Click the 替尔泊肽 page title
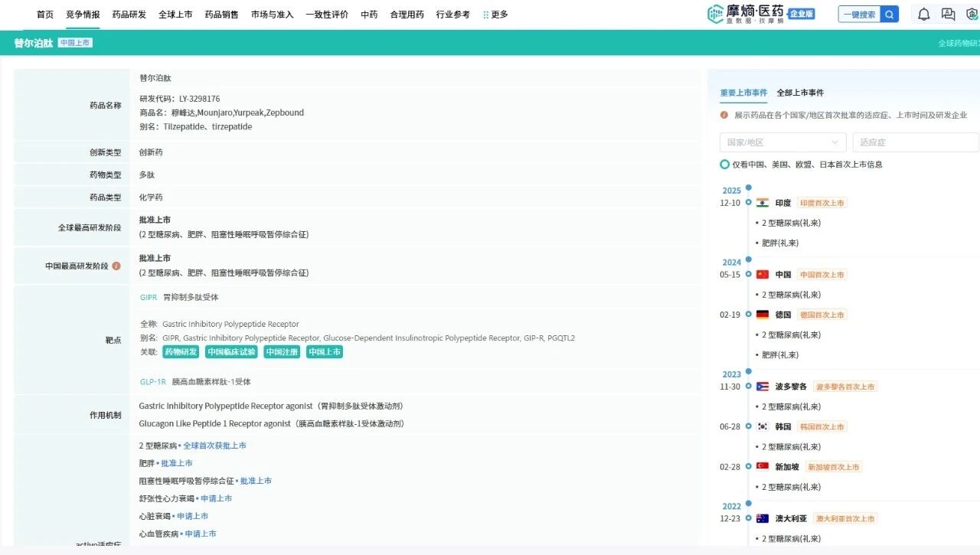Viewport: 980px width, 555px height. click(34, 43)
